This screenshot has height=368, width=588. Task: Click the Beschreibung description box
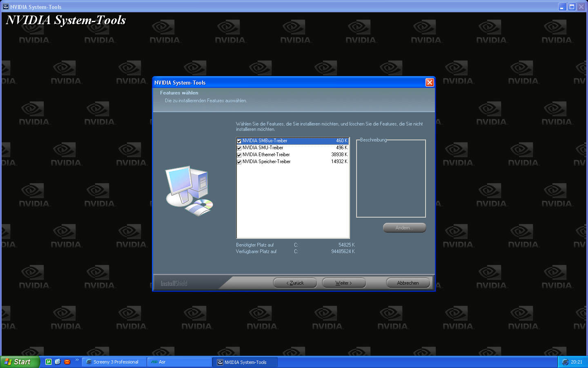[x=391, y=179]
